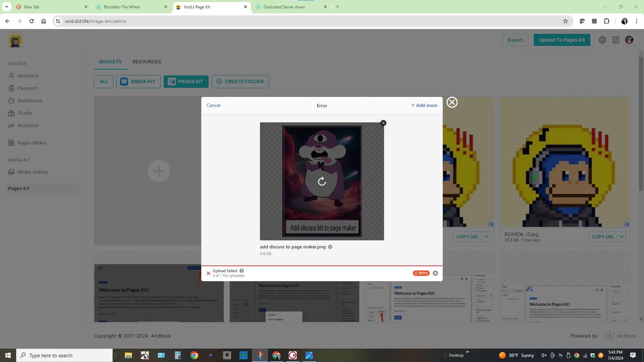644x362 pixels.
Task: Click the Export button
Action: point(515,40)
